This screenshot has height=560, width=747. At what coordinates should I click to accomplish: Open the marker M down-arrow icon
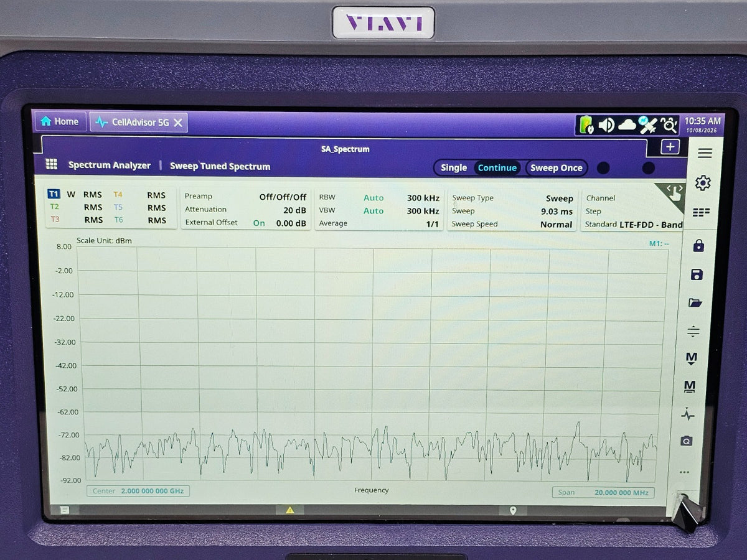tap(691, 358)
